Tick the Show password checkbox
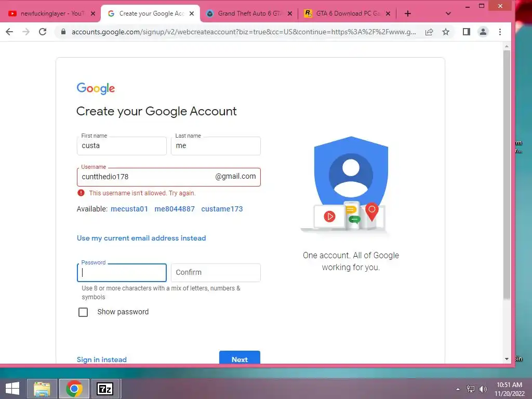This screenshot has width=532, height=399. coord(83,312)
